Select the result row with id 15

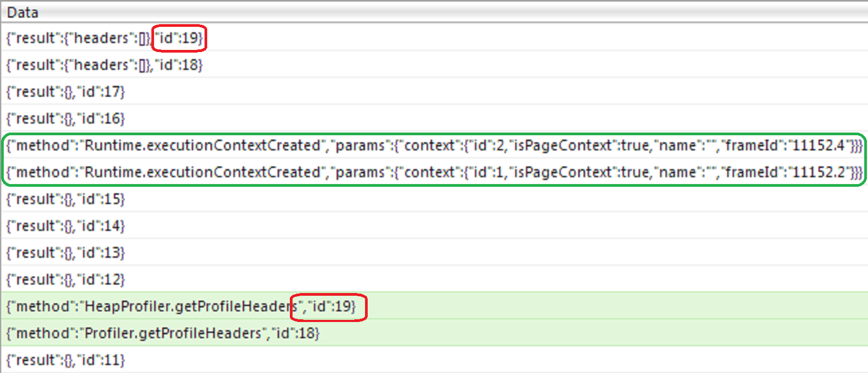click(x=434, y=199)
